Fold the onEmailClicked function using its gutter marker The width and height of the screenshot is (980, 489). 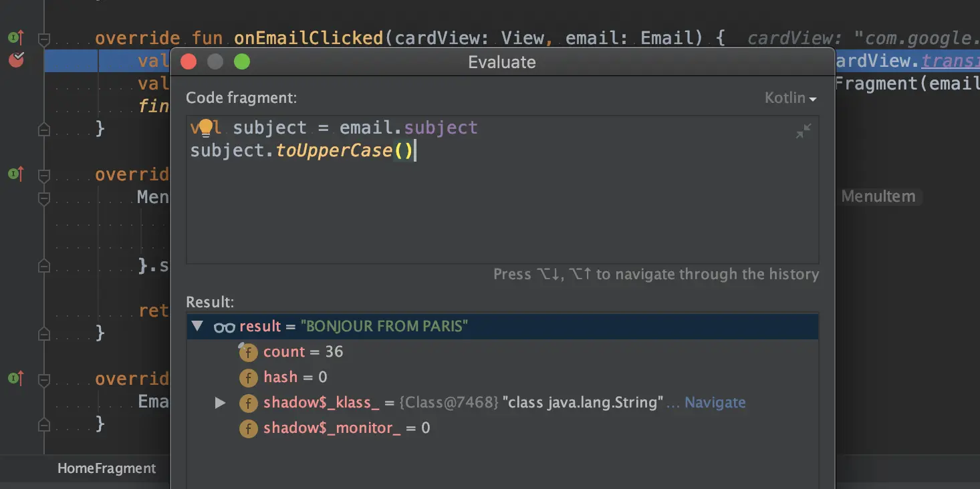tap(44, 39)
